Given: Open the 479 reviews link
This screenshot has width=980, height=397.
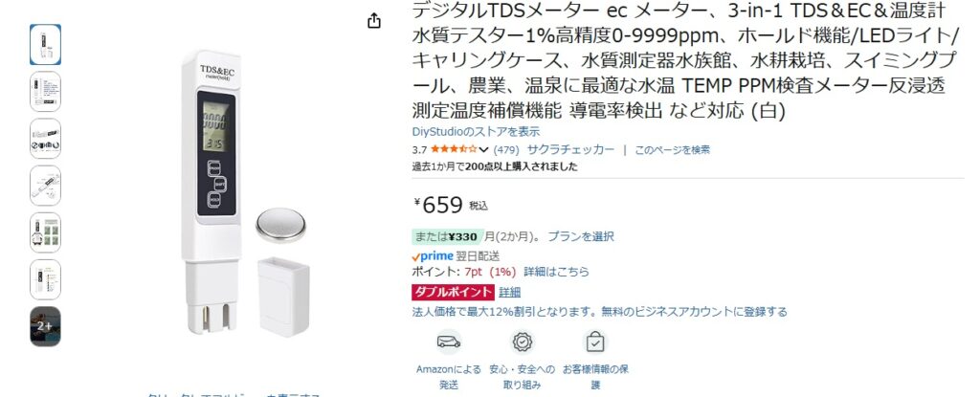Looking at the screenshot, I should pyautogui.click(x=506, y=150).
